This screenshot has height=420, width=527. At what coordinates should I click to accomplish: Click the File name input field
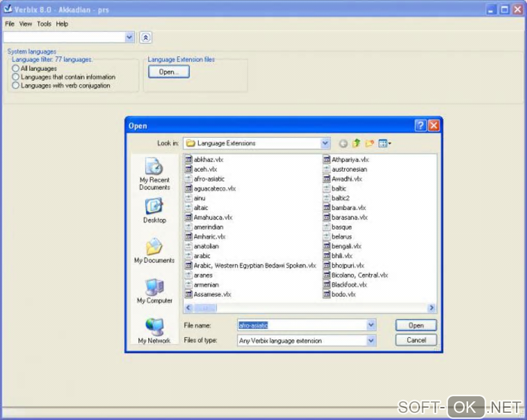pyautogui.click(x=302, y=325)
